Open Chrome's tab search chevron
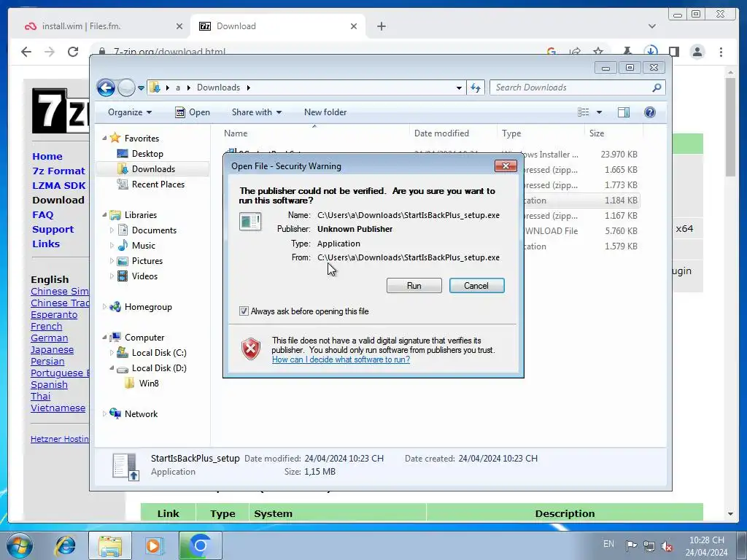Screen dimensions: 747x560 651,26
